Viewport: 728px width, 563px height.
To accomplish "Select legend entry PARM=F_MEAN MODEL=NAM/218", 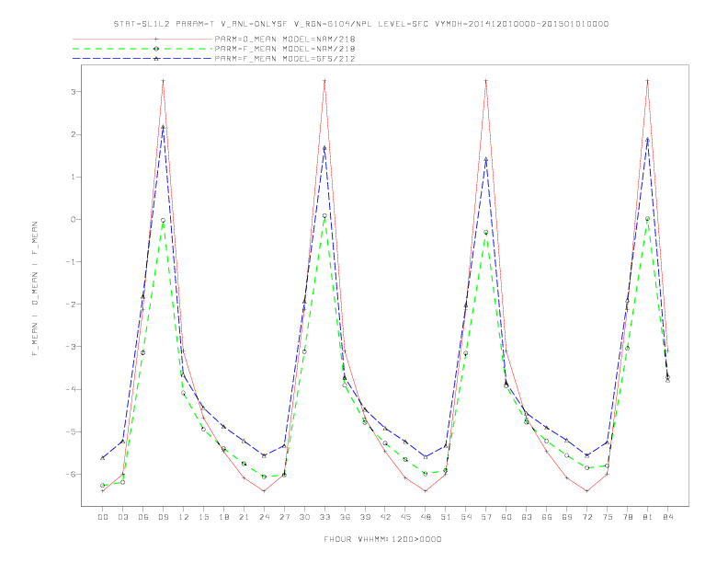I will [x=285, y=49].
